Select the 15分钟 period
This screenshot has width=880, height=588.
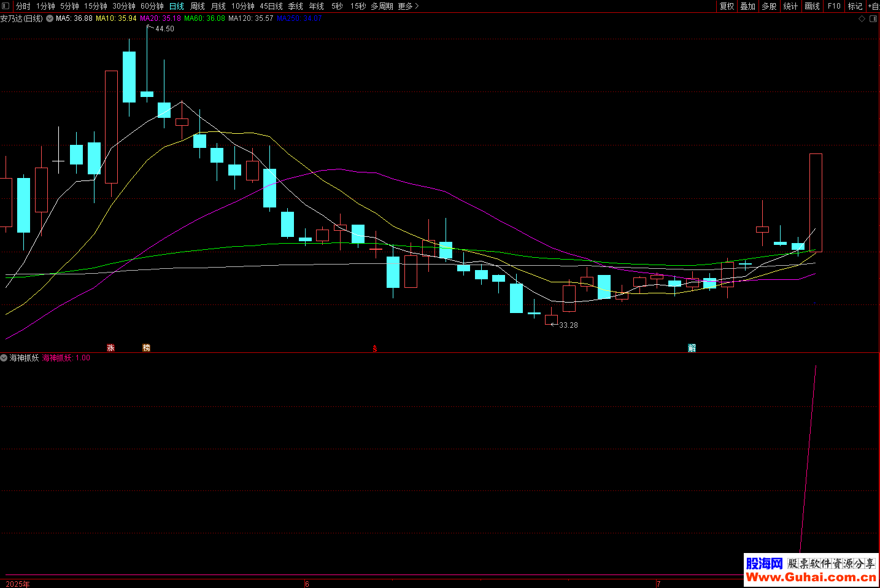[x=96, y=6]
